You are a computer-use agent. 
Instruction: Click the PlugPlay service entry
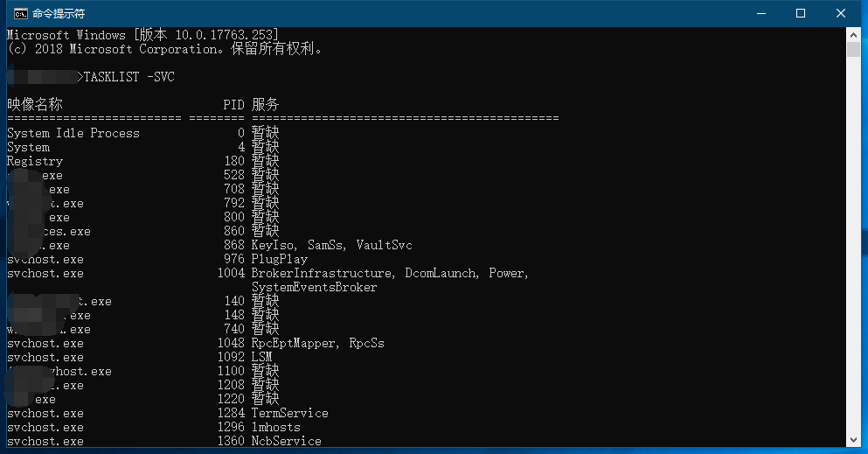click(x=280, y=259)
